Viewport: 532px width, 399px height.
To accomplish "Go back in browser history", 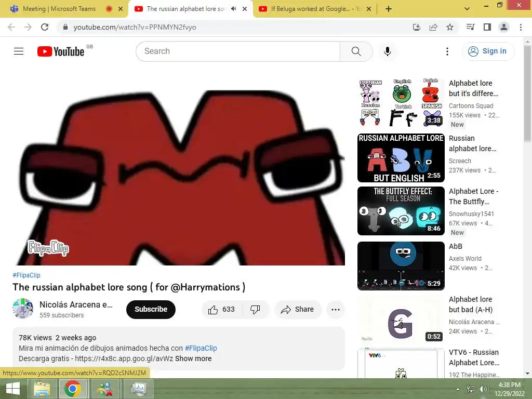I will pos(11,27).
